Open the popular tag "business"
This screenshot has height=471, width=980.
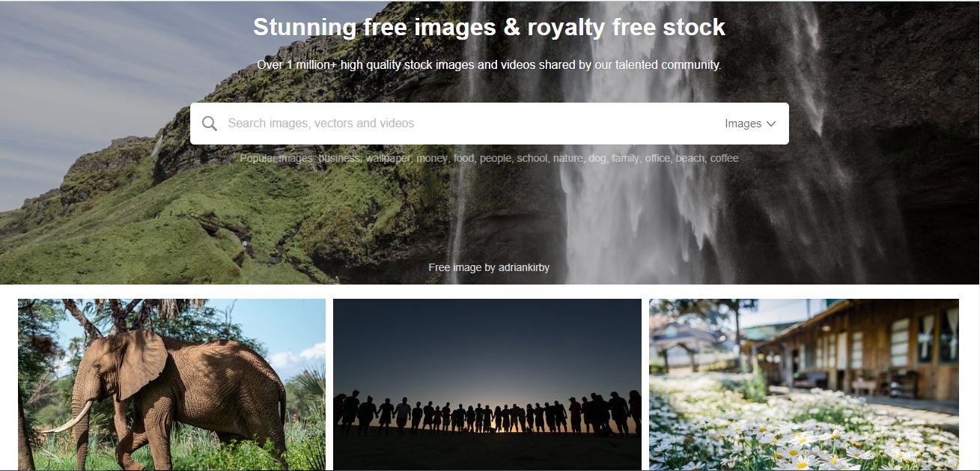[340, 158]
